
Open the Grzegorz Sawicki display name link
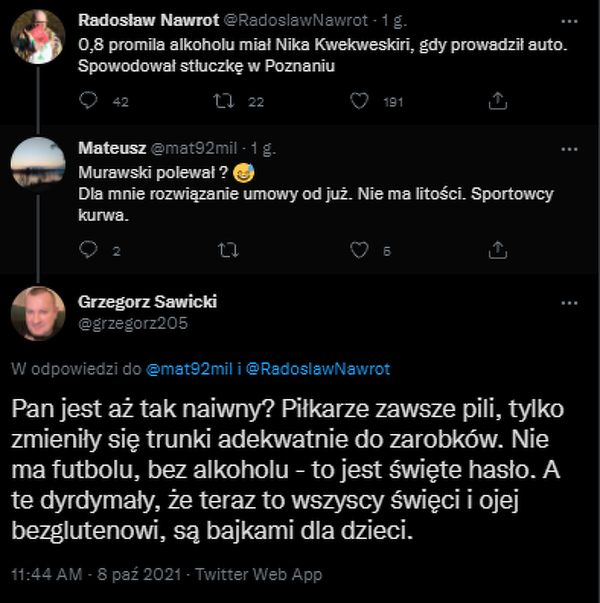point(147,301)
